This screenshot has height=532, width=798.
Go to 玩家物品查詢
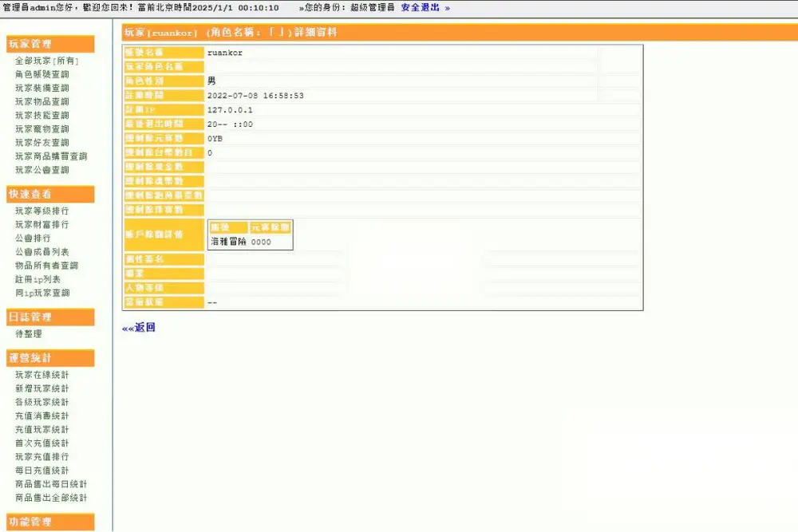[42, 102]
